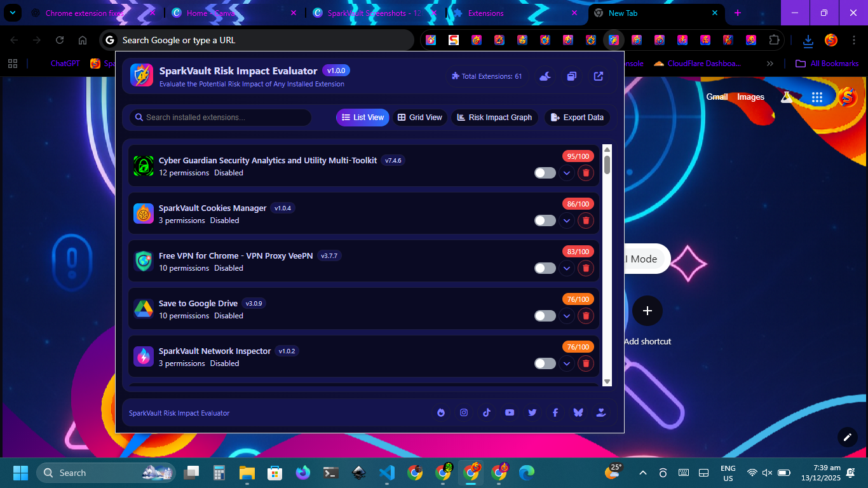Click the donate heart-hand icon

click(600, 412)
